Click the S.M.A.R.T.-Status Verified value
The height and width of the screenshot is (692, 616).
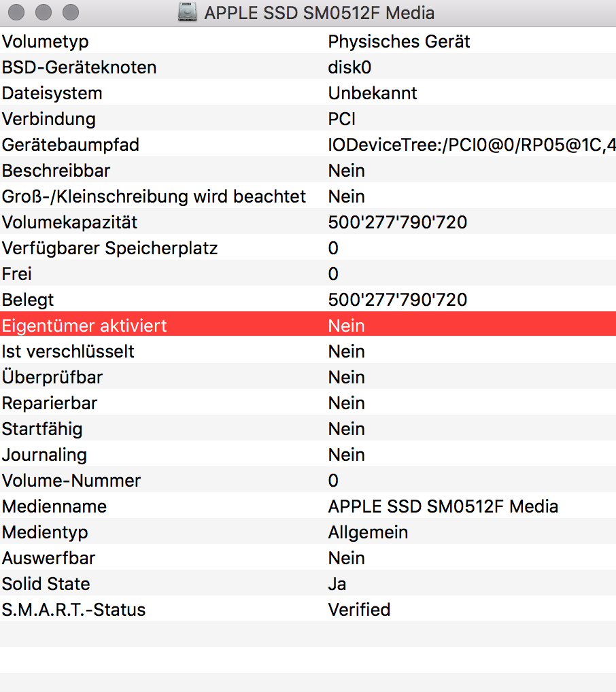click(x=359, y=610)
